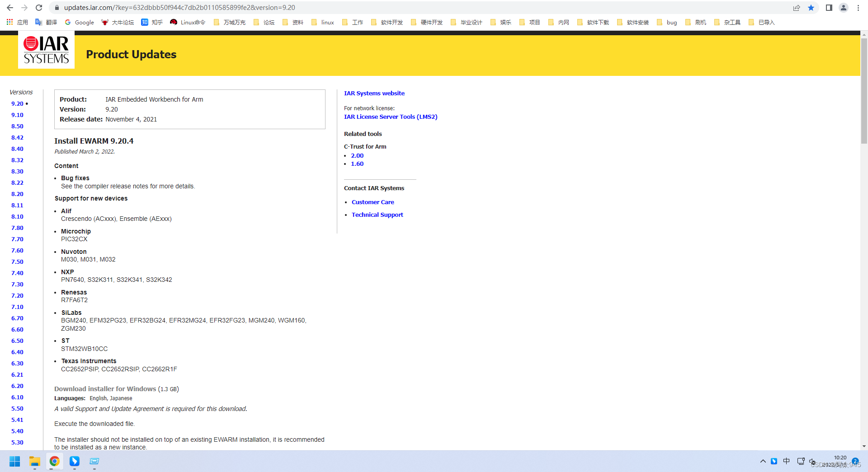Open C-Trust for Arm 2.00 link
Image resolution: width=868 pixels, height=472 pixels.
pos(357,155)
